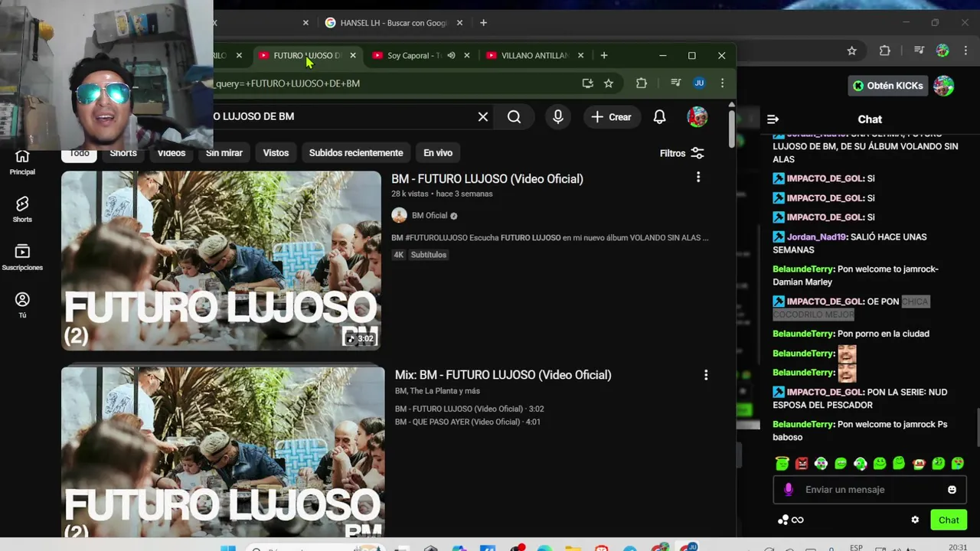Clear the YouTube search box text
The width and height of the screenshot is (980, 551).
click(483, 117)
